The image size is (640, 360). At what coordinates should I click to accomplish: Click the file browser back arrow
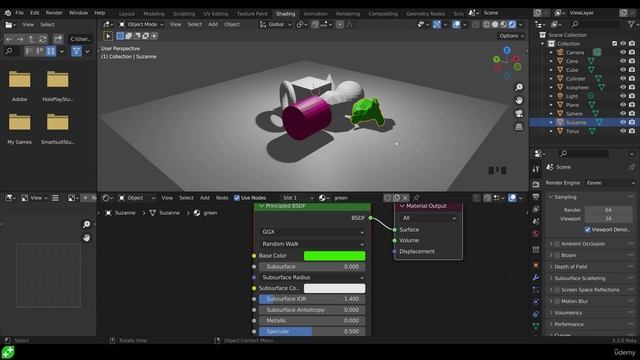[9, 39]
